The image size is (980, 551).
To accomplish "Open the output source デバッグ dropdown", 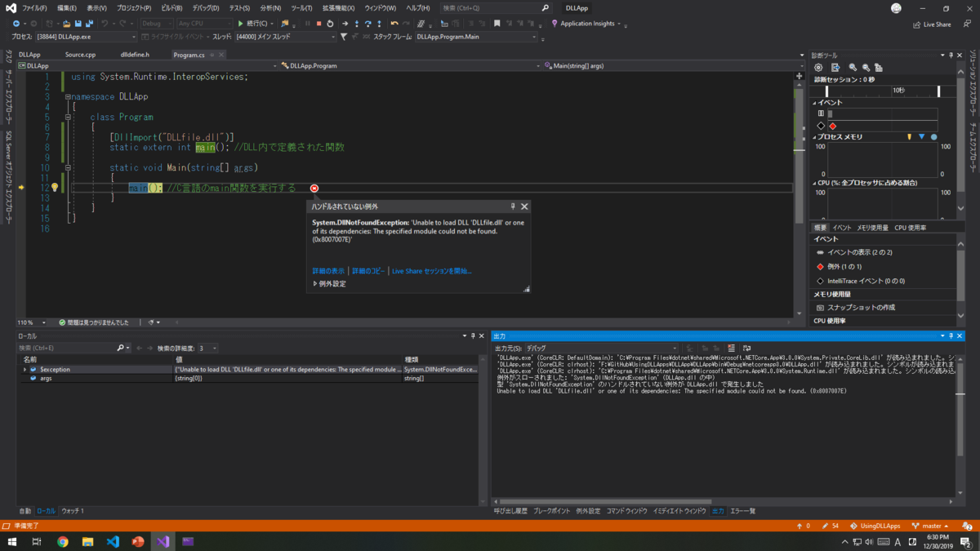I will click(602, 348).
